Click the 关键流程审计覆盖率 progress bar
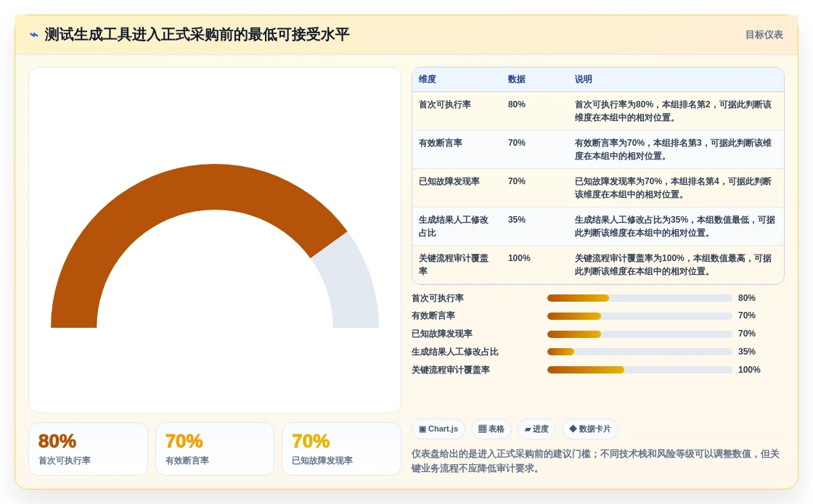813x504 pixels. pos(640,370)
